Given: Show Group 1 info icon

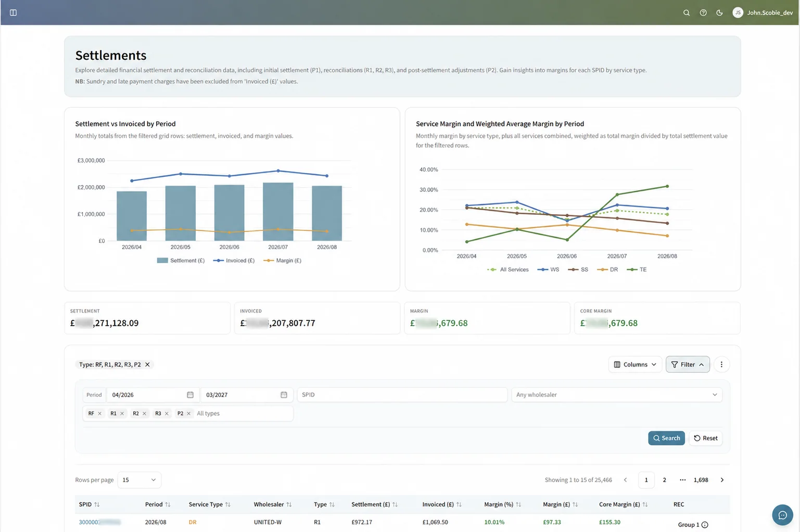Looking at the screenshot, I should [x=705, y=525].
